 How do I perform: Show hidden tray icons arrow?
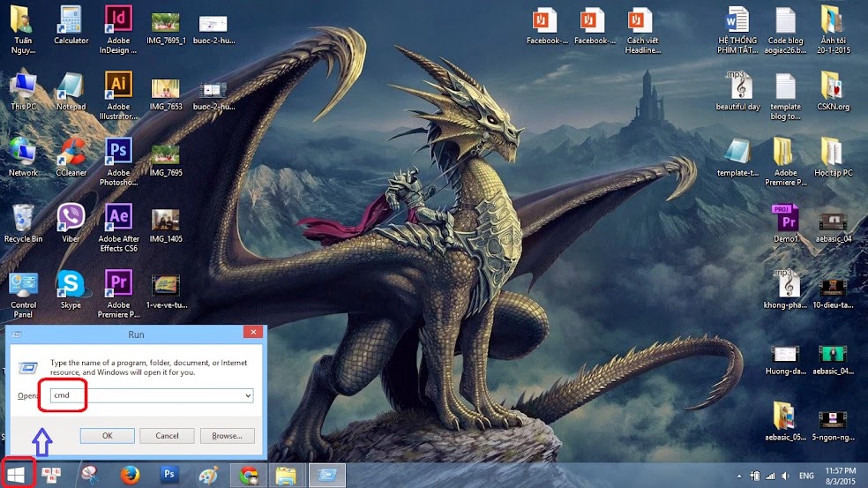point(739,476)
